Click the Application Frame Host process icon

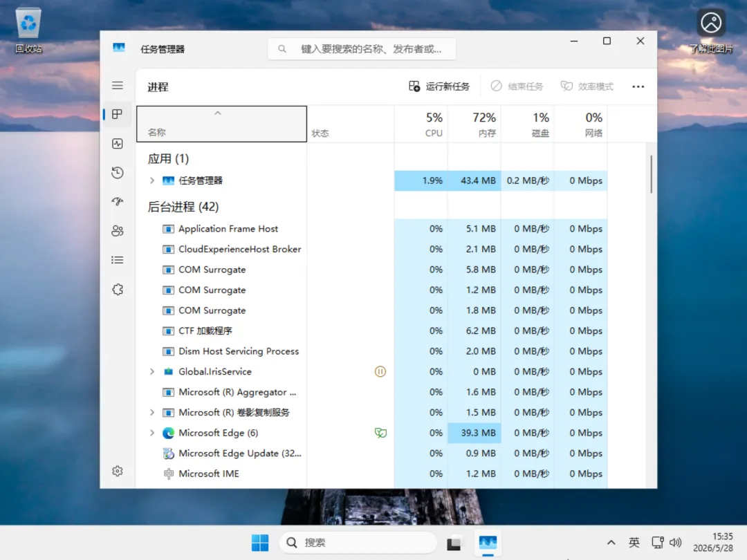(x=168, y=229)
